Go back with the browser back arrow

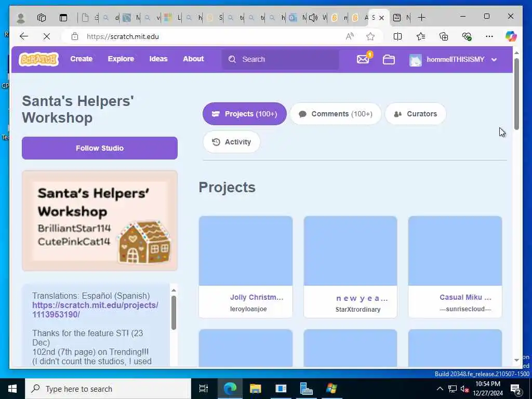pyautogui.click(x=24, y=36)
